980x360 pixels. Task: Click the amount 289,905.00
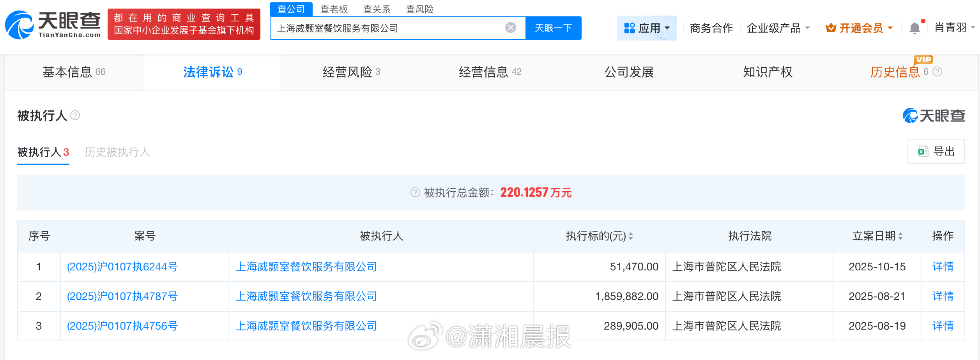coord(631,326)
